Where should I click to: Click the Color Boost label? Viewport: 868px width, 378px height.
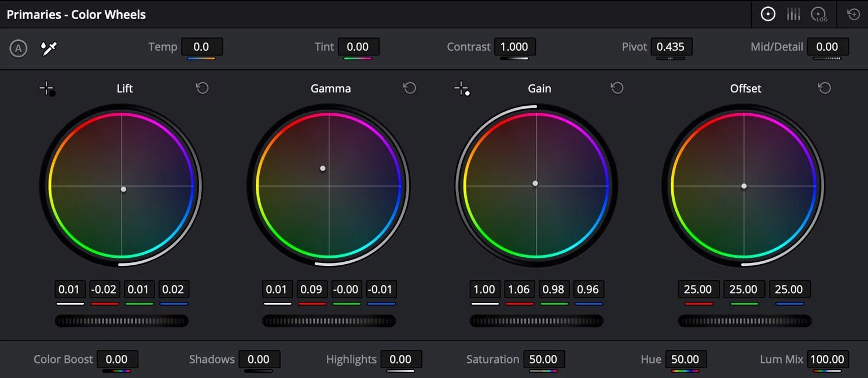63,360
